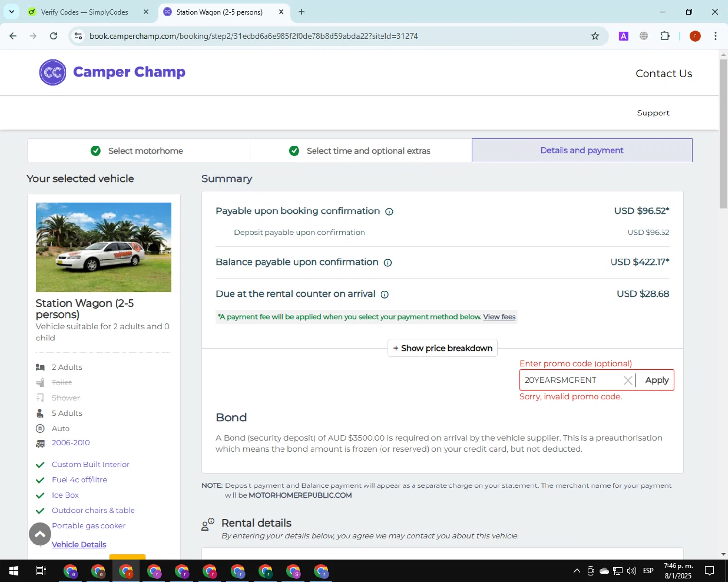Open the Vehicle Details link
The width and height of the screenshot is (728, 582).
pyautogui.click(x=79, y=544)
